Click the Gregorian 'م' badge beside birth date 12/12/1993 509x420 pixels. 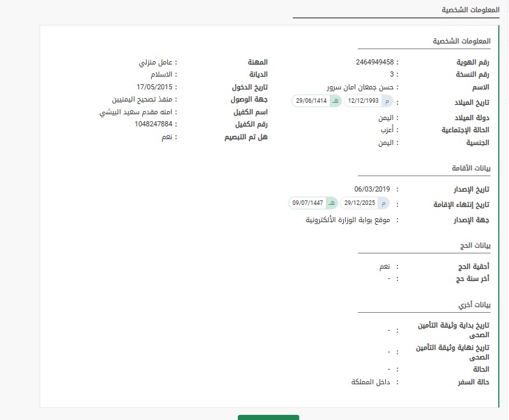click(x=387, y=101)
